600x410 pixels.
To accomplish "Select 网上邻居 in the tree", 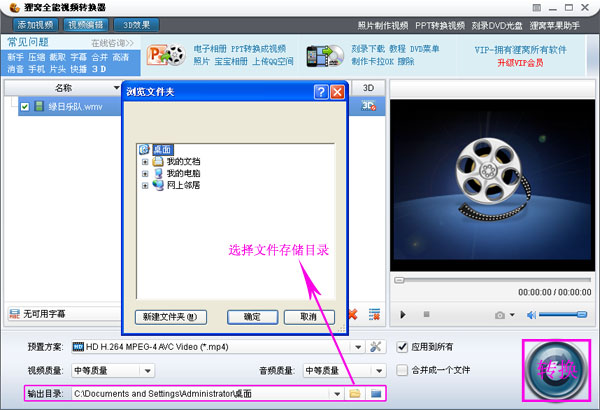I will click(183, 185).
